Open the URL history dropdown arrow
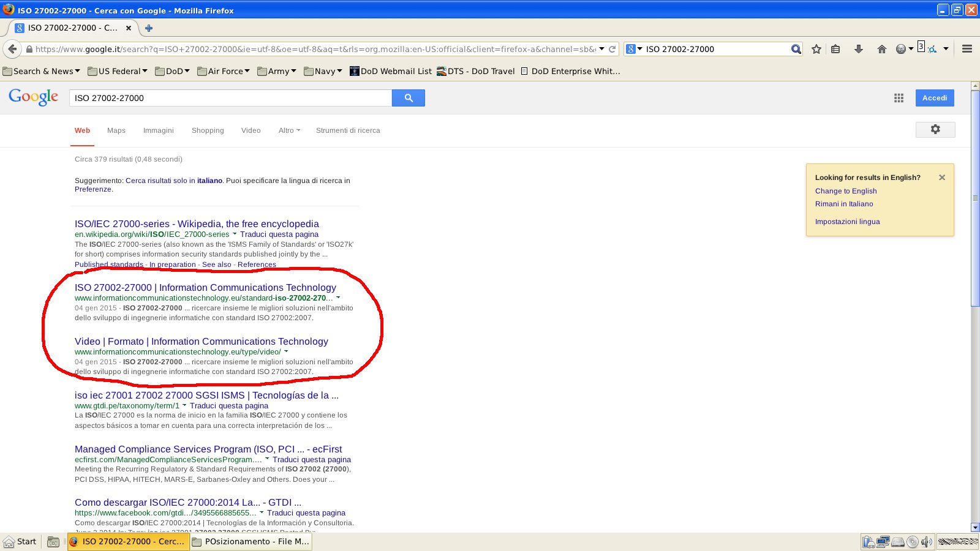Image resolution: width=980 pixels, height=551 pixels. [602, 49]
